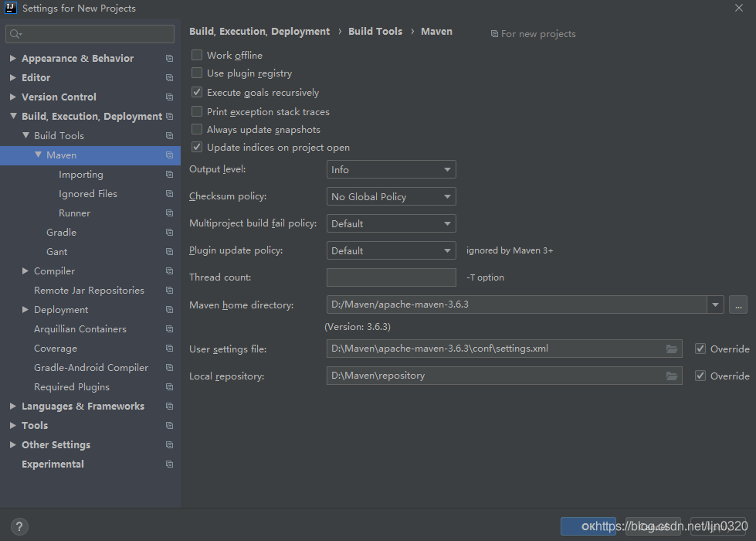Click folder icon in User settings file field

(x=672, y=349)
